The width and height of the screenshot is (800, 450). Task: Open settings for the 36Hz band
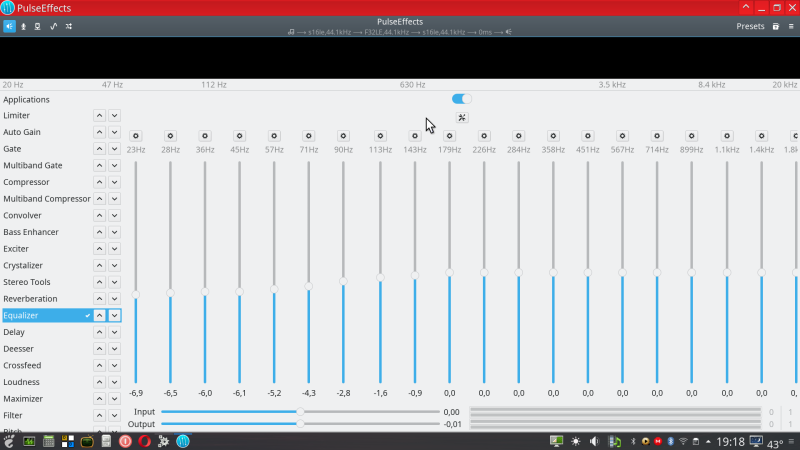point(205,136)
